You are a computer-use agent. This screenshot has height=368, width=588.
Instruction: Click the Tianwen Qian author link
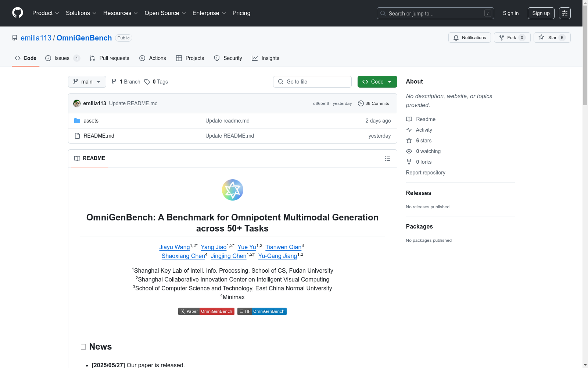283,247
